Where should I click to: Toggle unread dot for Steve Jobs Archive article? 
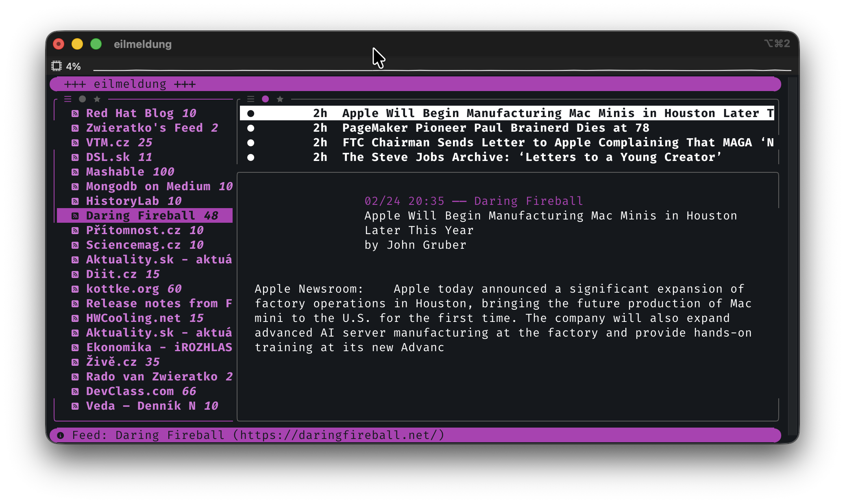point(251,157)
